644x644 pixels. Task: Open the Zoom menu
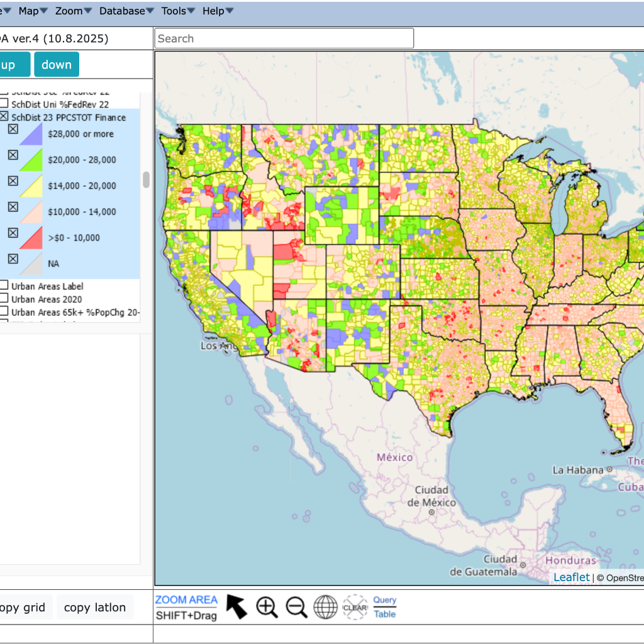click(73, 11)
